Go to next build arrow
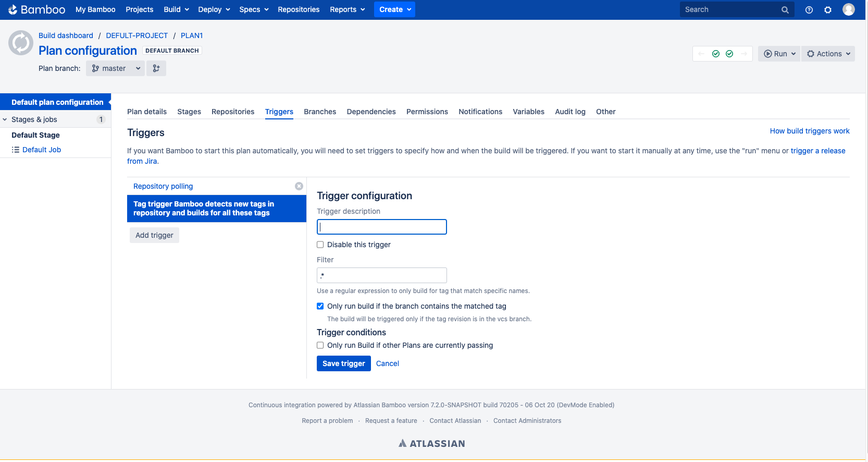868x462 pixels. [744, 54]
